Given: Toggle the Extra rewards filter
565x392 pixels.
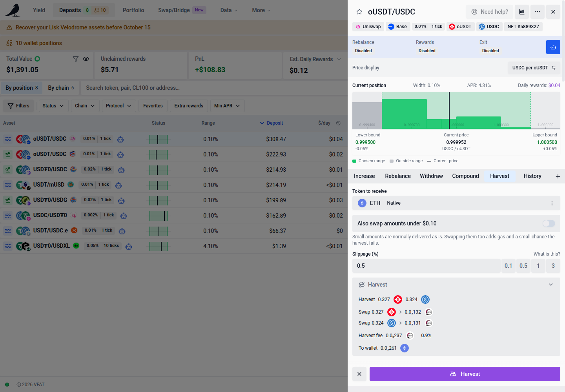Looking at the screenshot, I should click(189, 106).
